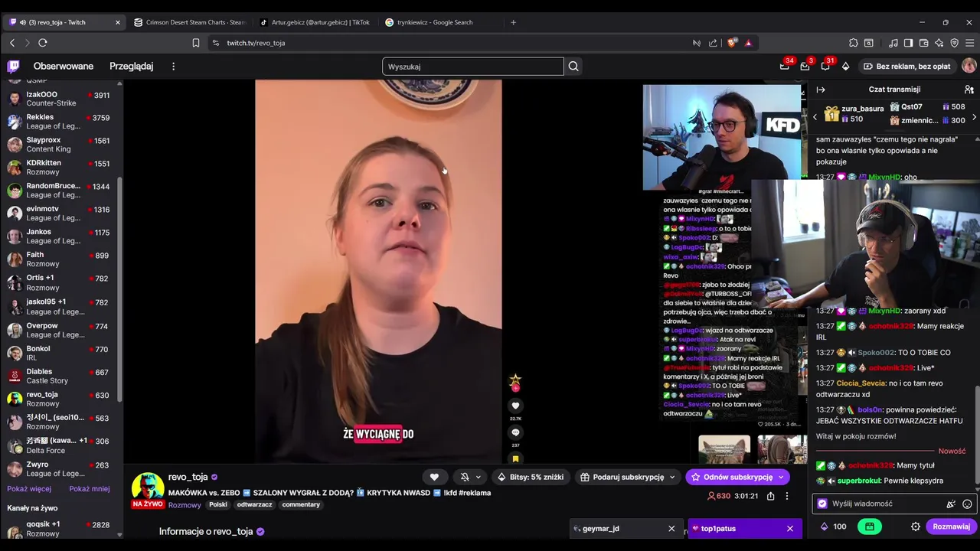The height and width of the screenshot is (551, 980).
Task: Open Zwyro channel in sidebar
Action: 59,468
